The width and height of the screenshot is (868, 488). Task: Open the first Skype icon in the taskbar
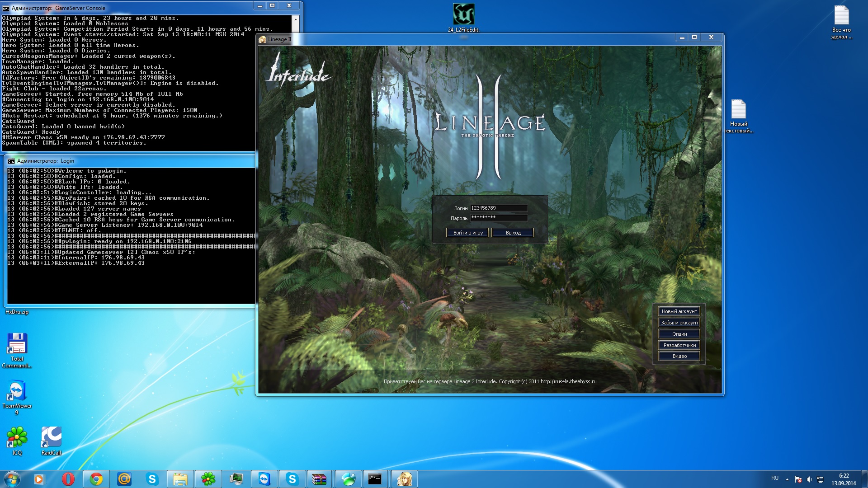[x=152, y=479]
